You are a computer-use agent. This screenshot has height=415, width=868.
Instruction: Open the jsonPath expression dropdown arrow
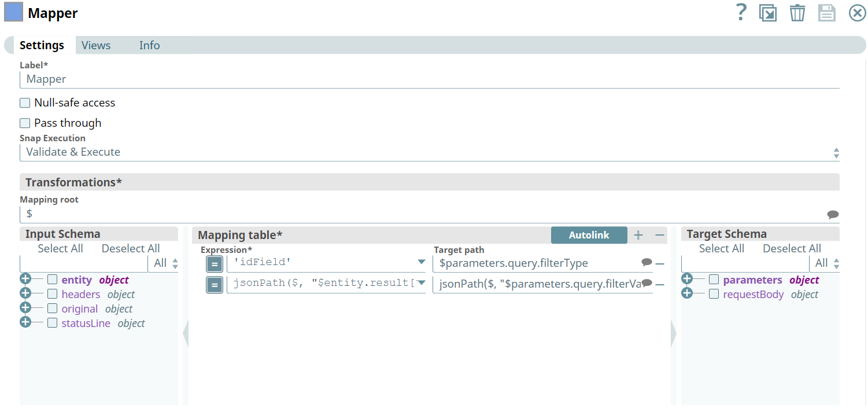click(422, 283)
